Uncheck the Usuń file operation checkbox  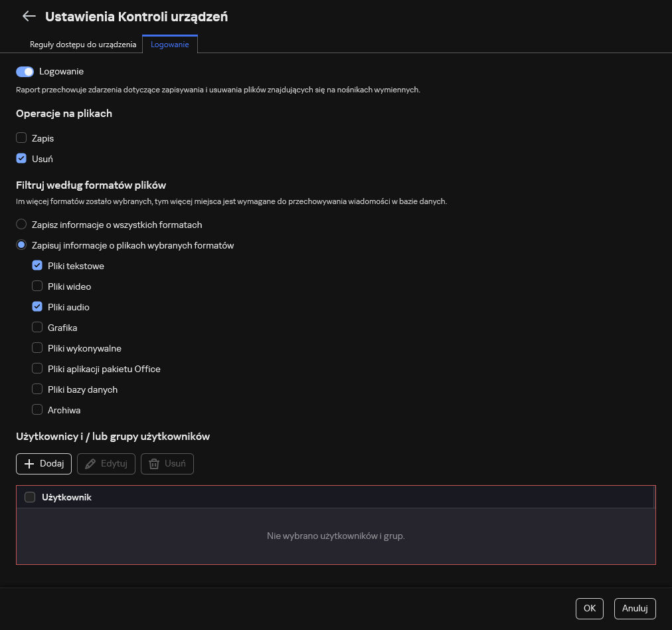[x=21, y=159]
